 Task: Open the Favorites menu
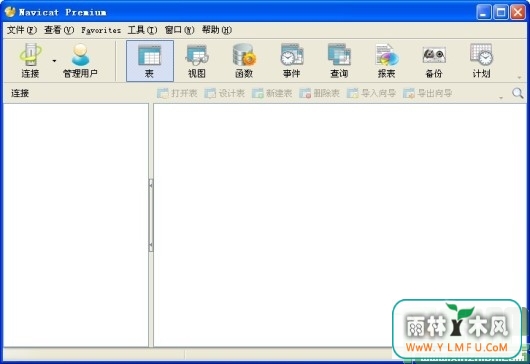click(101, 30)
